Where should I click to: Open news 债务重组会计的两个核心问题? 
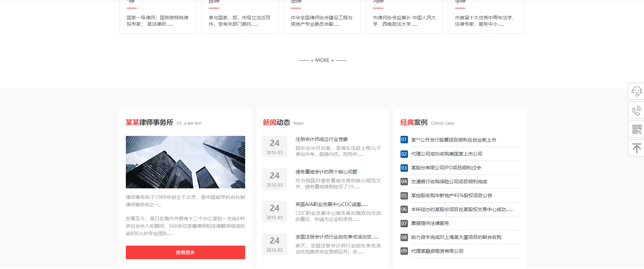coord(326,172)
